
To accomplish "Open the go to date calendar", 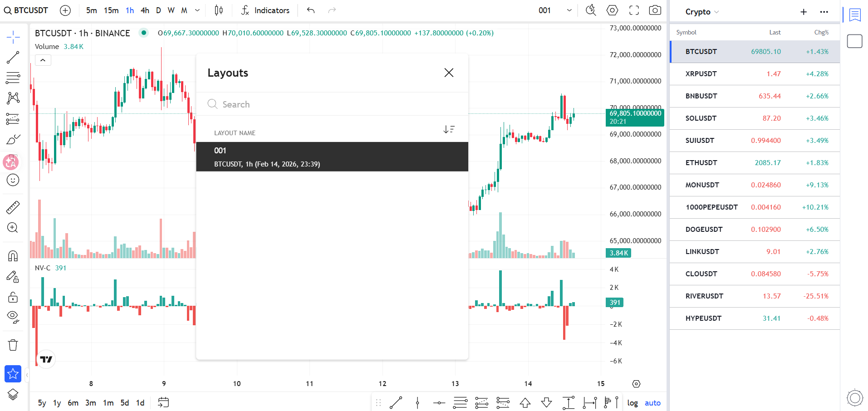I will point(163,402).
